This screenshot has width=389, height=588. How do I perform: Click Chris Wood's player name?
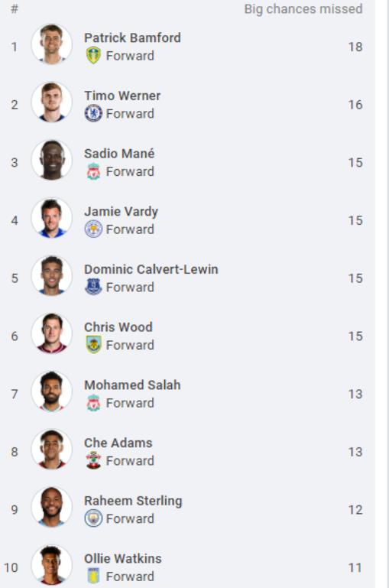(118, 327)
